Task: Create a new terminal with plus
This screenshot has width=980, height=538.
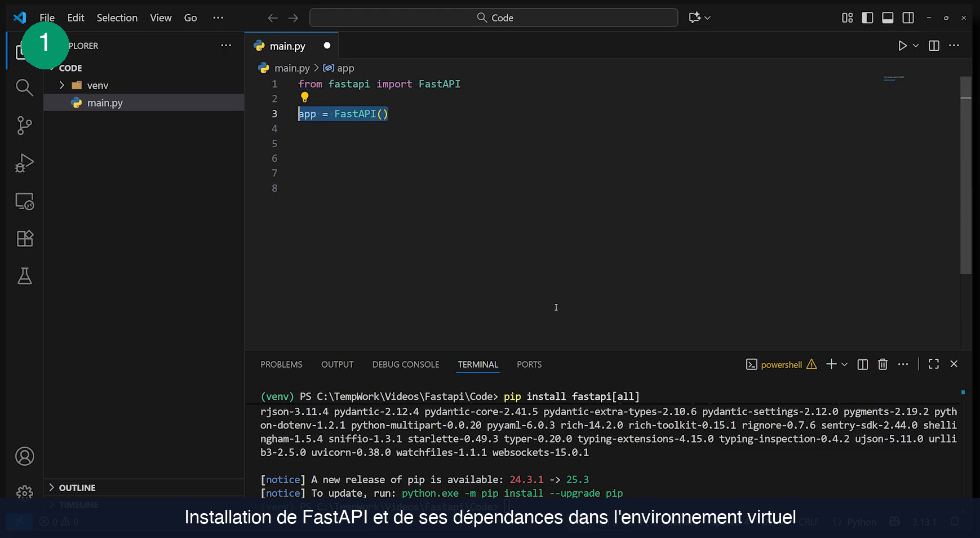Action: point(831,364)
